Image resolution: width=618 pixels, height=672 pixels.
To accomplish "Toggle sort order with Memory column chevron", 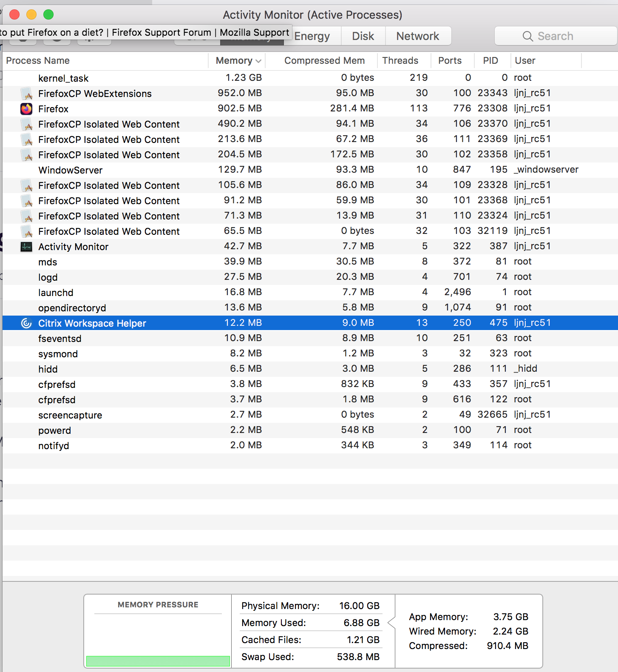I will [x=258, y=61].
